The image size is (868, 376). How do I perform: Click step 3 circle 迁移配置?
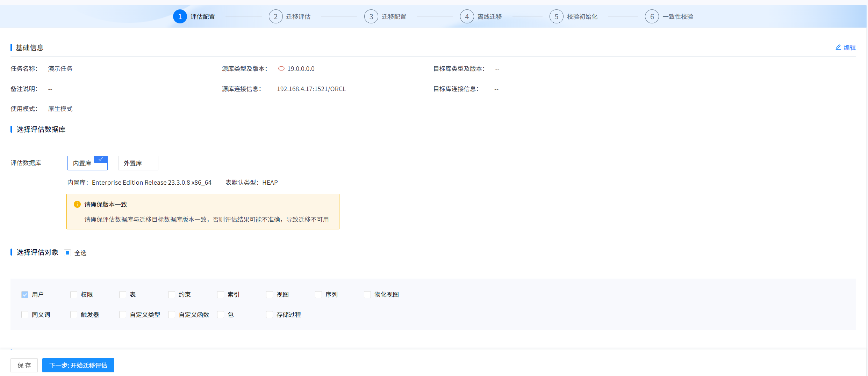371,16
